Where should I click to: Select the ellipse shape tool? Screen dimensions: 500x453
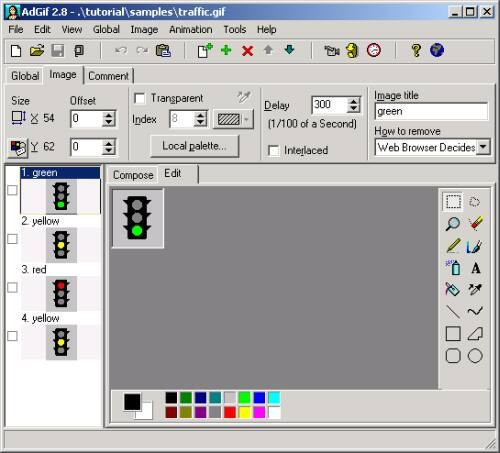(475, 356)
